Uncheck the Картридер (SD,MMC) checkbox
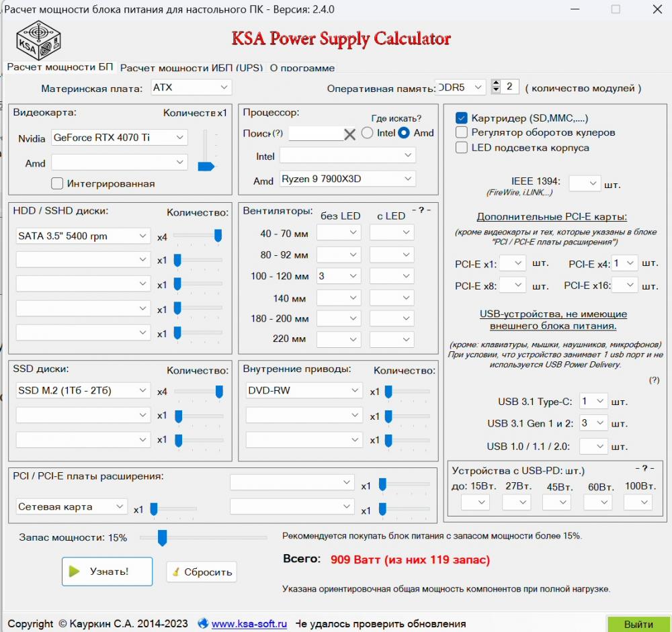672x632 pixels. (461, 118)
